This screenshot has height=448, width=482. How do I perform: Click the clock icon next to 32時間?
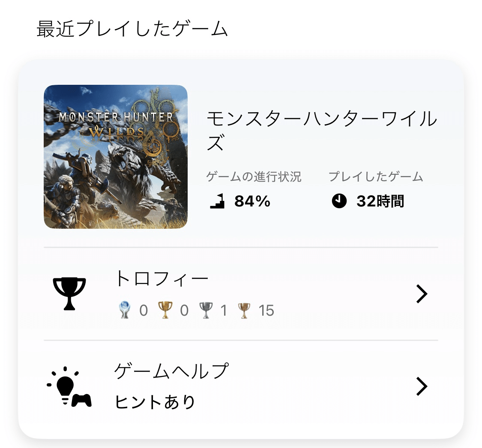click(x=340, y=200)
